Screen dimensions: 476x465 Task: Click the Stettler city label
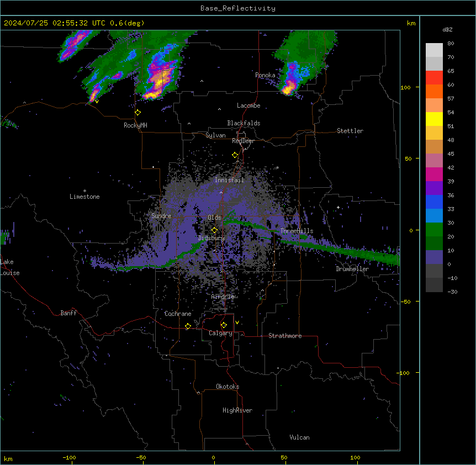(350, 131)
